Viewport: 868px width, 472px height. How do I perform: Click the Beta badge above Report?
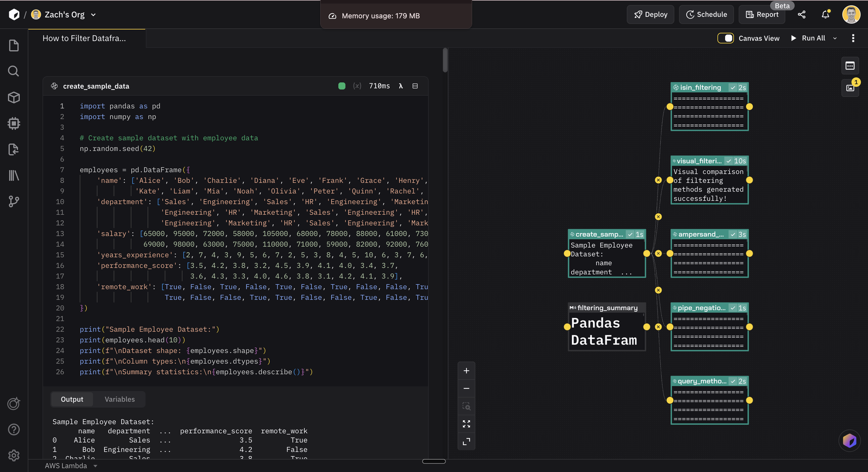tap(782, 6)
